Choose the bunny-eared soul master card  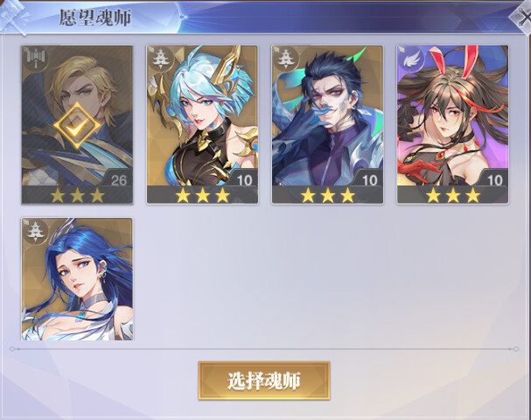pos(453,124)
